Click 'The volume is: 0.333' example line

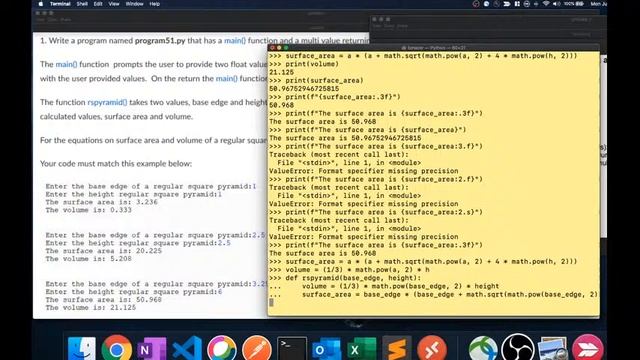coord(89,210)
